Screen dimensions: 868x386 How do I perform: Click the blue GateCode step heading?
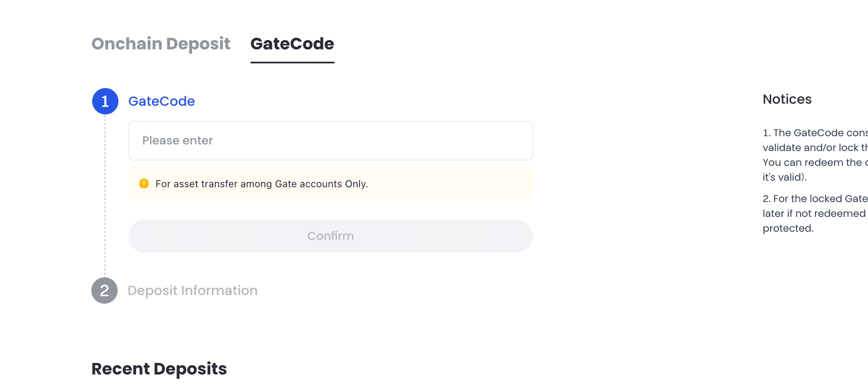[161, 101]
